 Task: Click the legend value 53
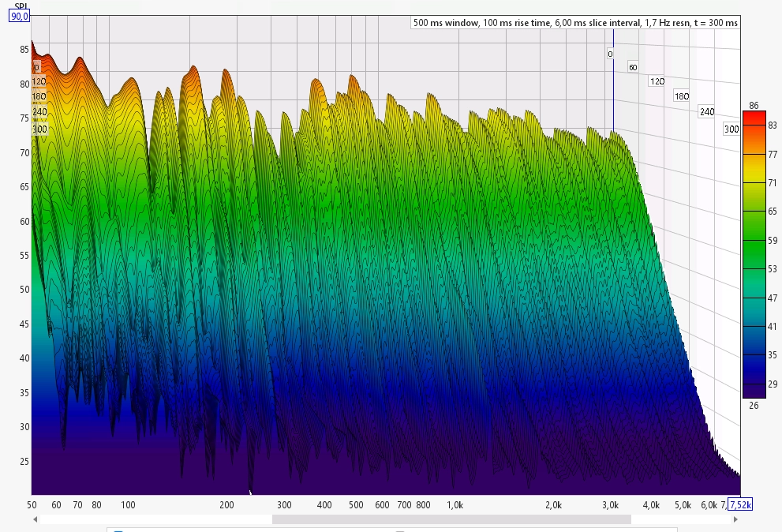coord(772,269)
